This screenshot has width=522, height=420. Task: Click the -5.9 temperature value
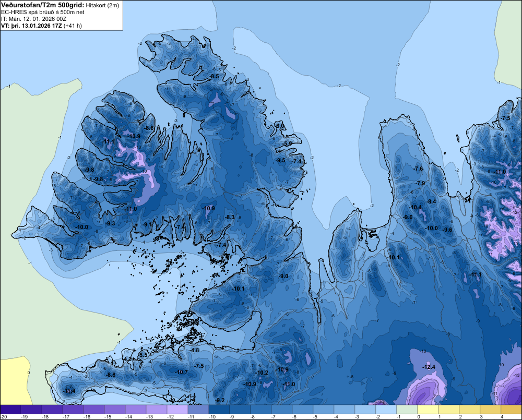(x=288, y=144)
